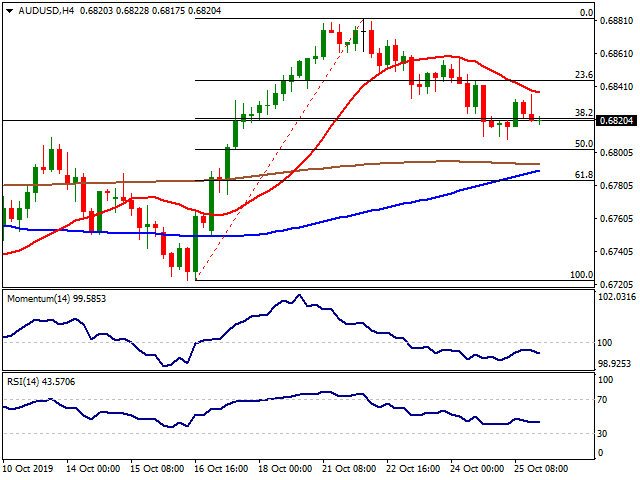Click the 25 Oct 08:00 time axis label
Viewport: 640px width, 480px height.
pos(541,469)
